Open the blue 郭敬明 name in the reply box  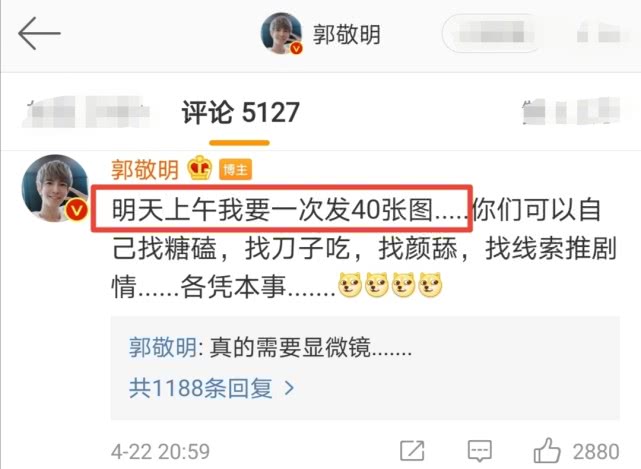[163, 348]
